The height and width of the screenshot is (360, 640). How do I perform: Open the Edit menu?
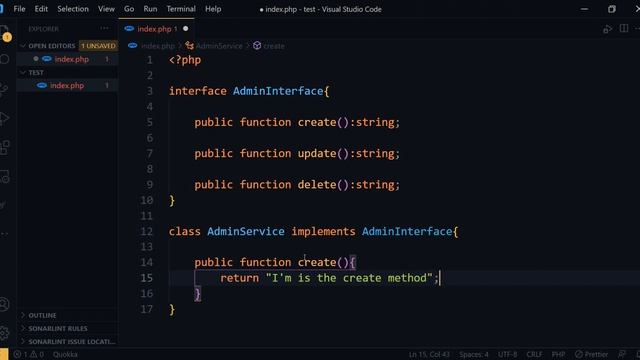41,9
